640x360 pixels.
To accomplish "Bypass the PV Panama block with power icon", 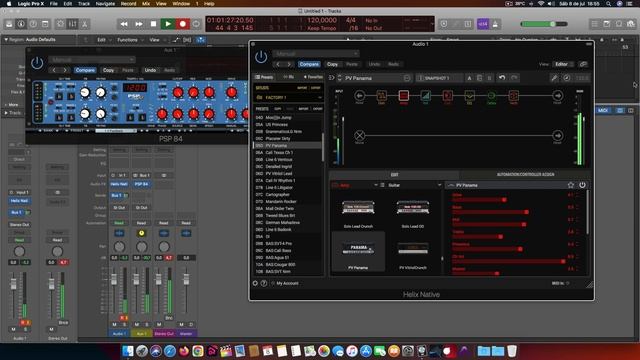I will [582, 185].
